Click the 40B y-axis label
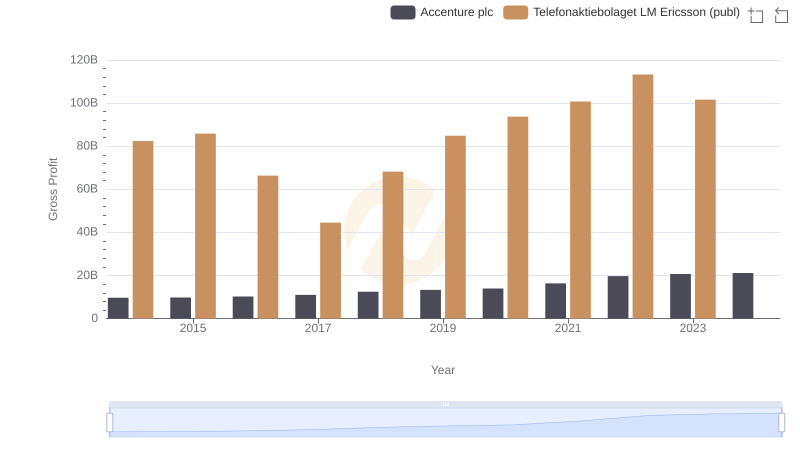The image size is (800, 461). [x=87, y=232]
